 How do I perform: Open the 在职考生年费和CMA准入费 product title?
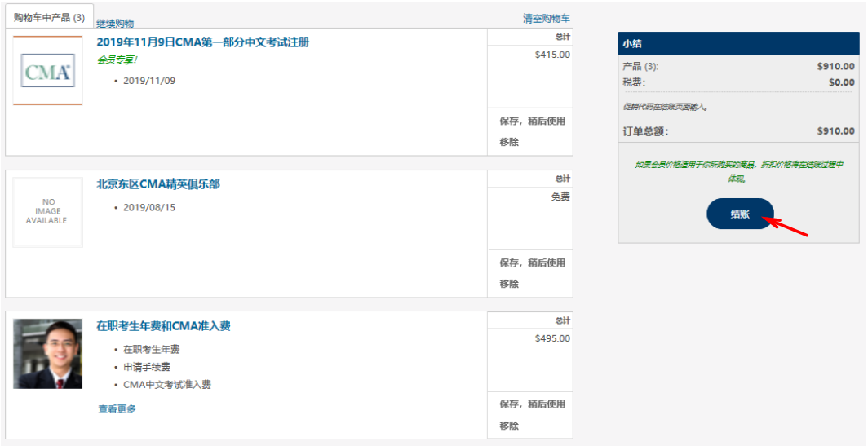(x=163, y=326)
